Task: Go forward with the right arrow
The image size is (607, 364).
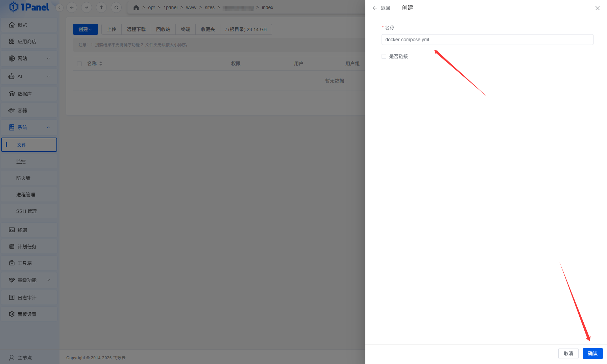Action: pos(87,7)
